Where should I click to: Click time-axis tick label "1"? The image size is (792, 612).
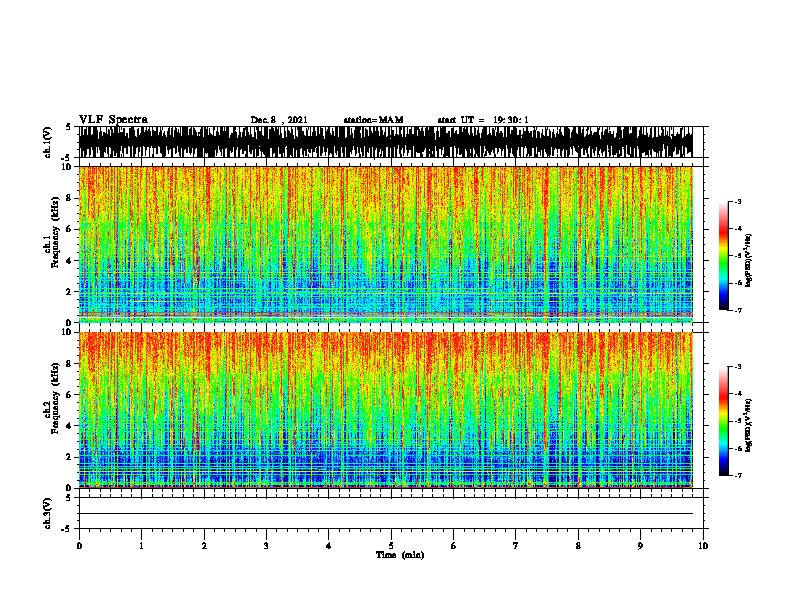click(141, 546)
